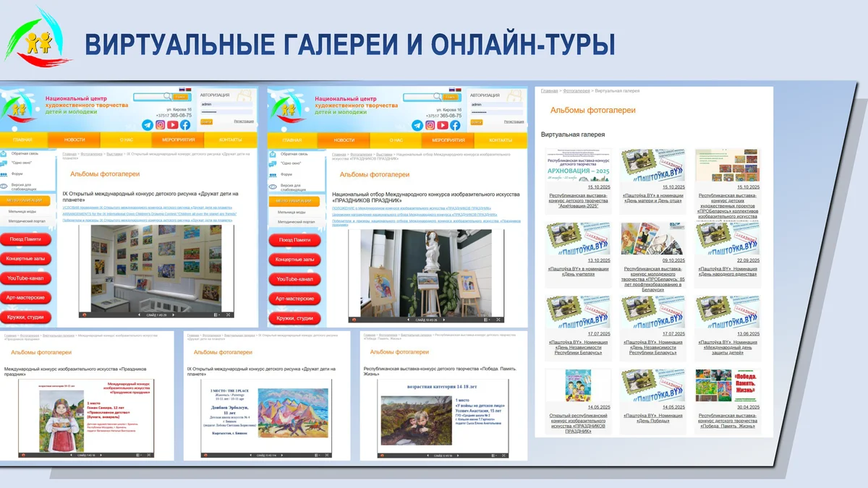This screenshot has height=488, width=868.
Task: Switch to Russian flag language, left site
Action: pos(182,90)
